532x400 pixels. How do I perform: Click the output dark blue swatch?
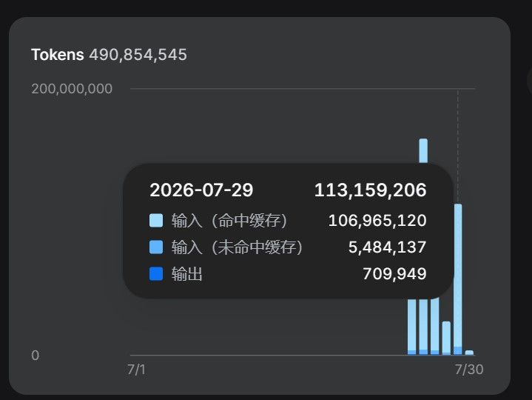pos(156,273)
